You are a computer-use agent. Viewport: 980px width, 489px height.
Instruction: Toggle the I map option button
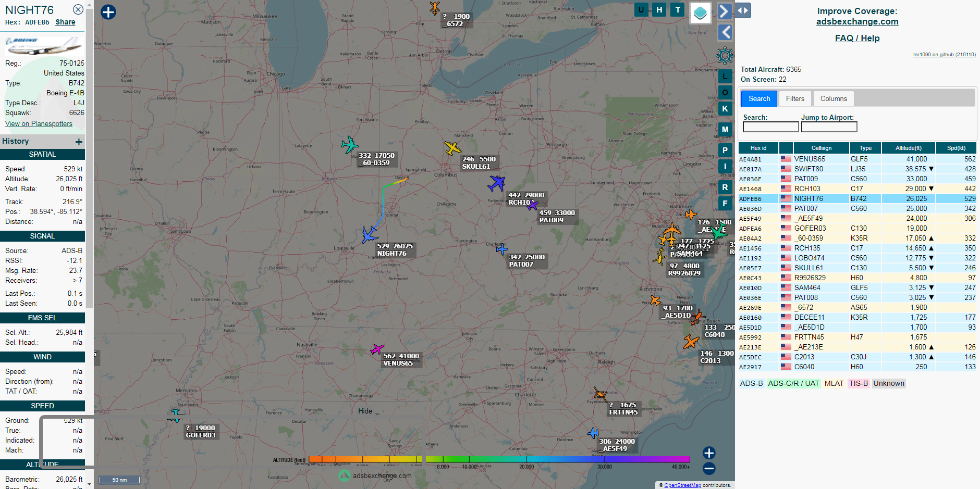click(x=725, y=167)
